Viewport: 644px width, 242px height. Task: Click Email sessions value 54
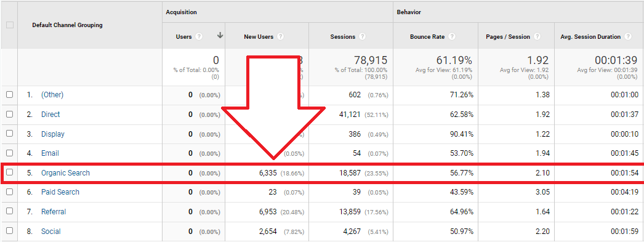356,153
